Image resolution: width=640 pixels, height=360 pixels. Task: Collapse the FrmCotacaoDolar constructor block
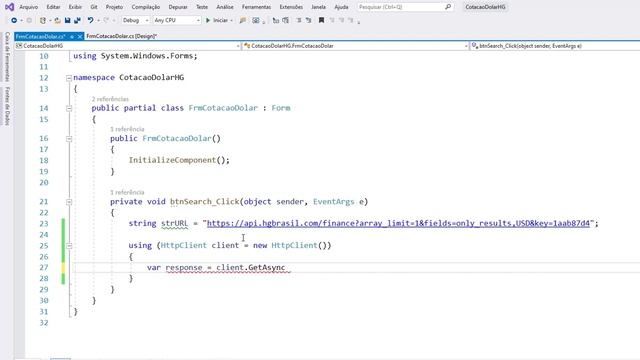[69, 139]
